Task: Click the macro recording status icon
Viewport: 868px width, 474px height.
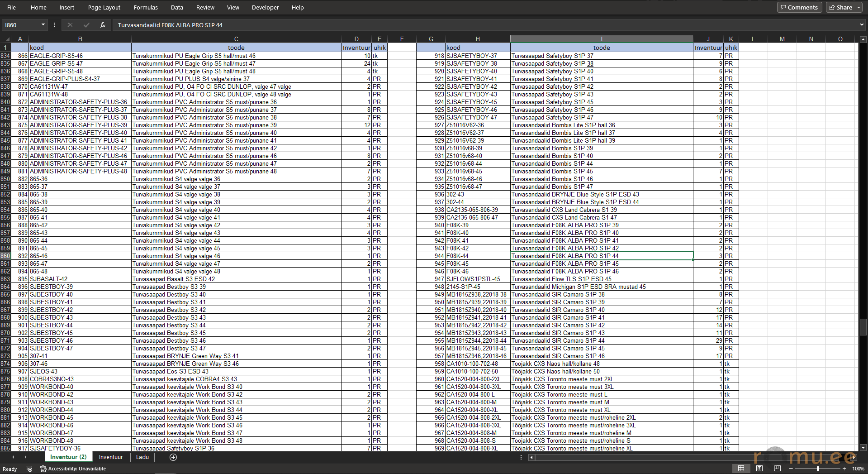Action: coord(29,469)
